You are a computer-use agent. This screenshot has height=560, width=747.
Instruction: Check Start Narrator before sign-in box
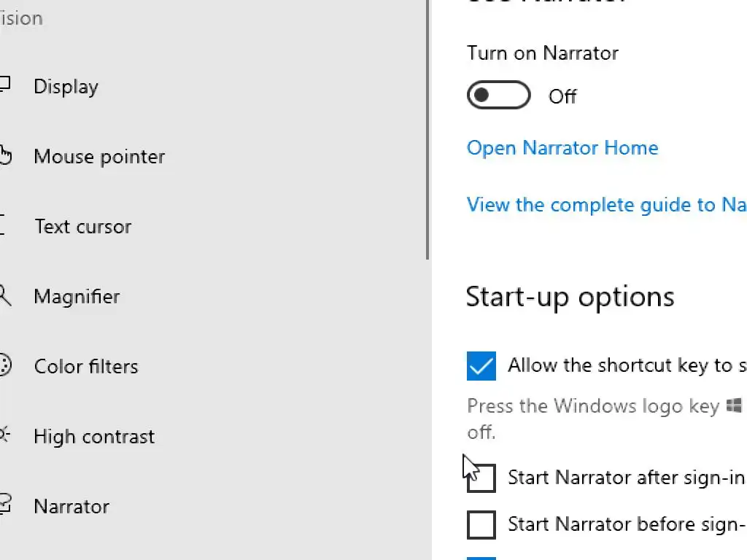(x=481, y=524)
